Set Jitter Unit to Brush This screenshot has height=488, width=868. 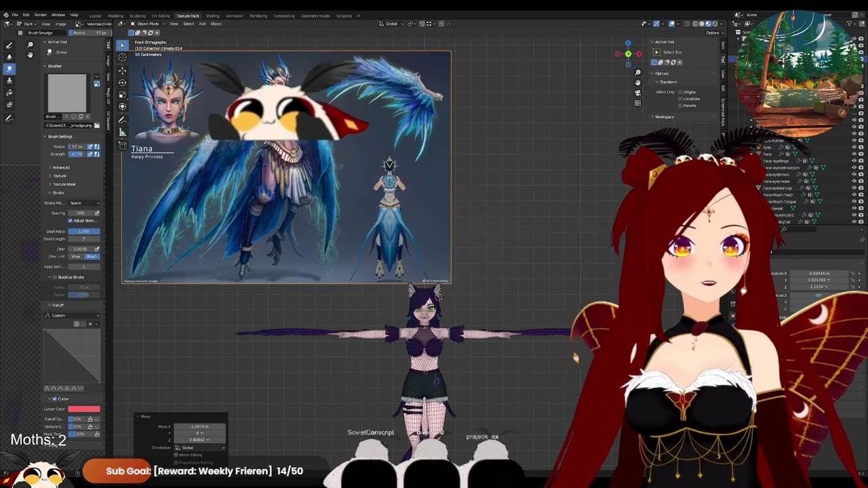coord(92,256)
